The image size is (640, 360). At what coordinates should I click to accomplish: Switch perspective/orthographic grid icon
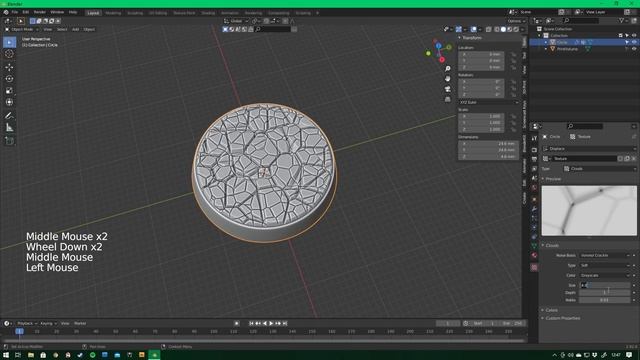click(x=448, y=99)
